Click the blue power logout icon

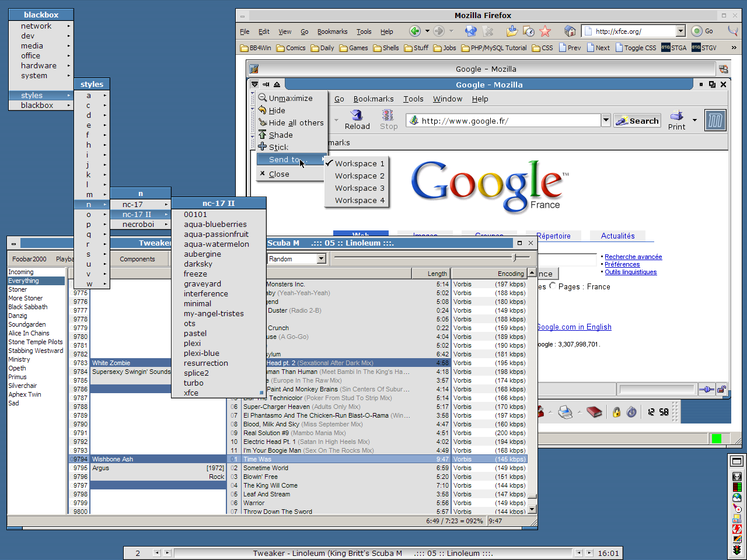[631, 412]
